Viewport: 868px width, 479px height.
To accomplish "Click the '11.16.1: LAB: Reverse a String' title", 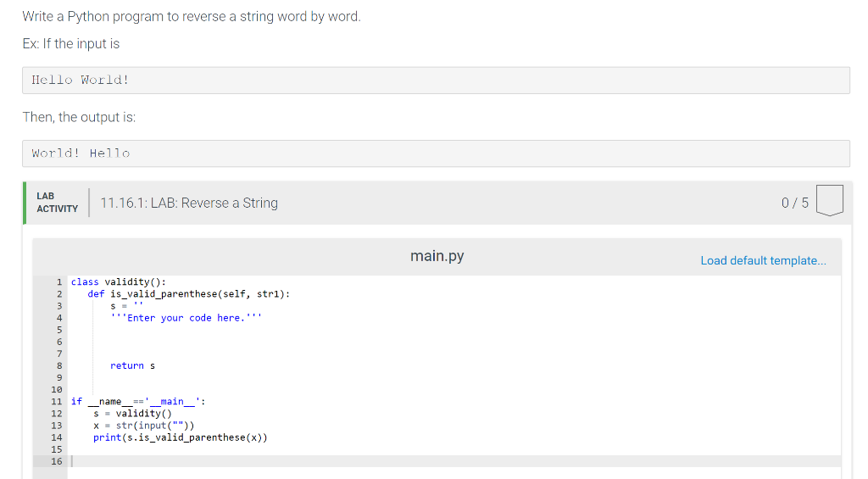I will tap(189, 203).
